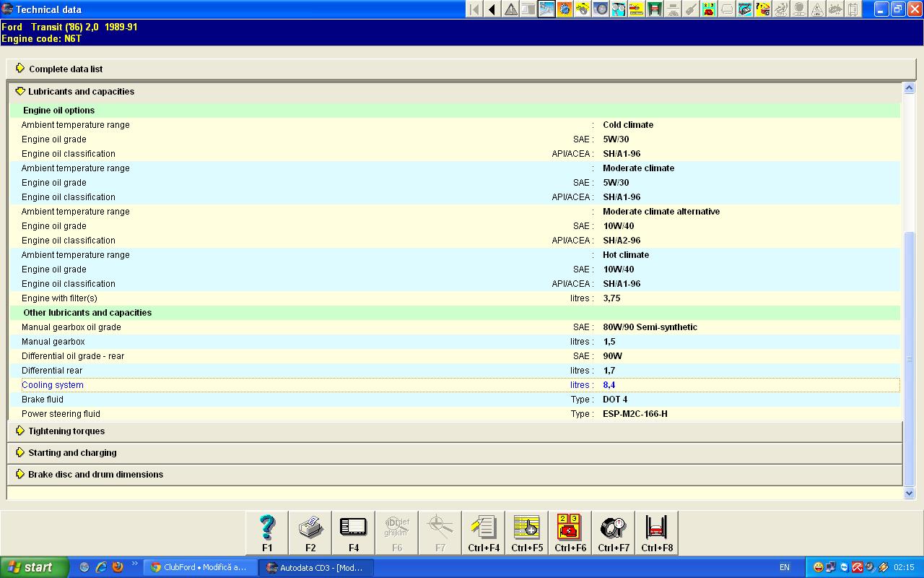Print the data using the F2 printer icon
This screenshot has width=924, height=578.
(310, 532)
